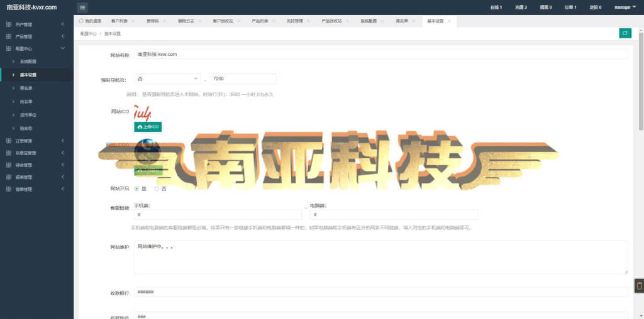Switch to the 风控管理 tab
This screenshot has height=319, width=644.
[295, 21]
